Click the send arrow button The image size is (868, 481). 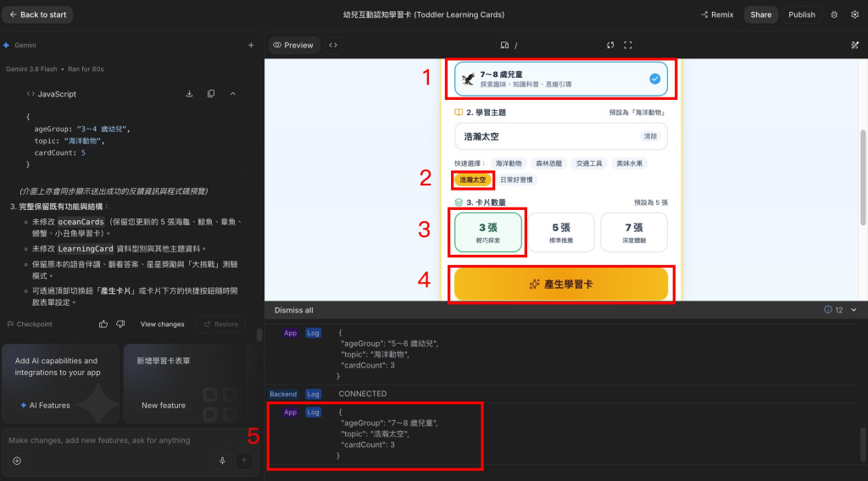click(244, 461)
